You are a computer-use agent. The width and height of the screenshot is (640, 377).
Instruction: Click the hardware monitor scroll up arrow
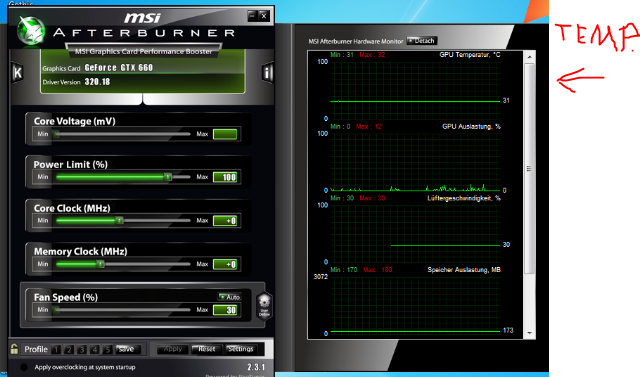pyautogui.click(x=529, y=57)
